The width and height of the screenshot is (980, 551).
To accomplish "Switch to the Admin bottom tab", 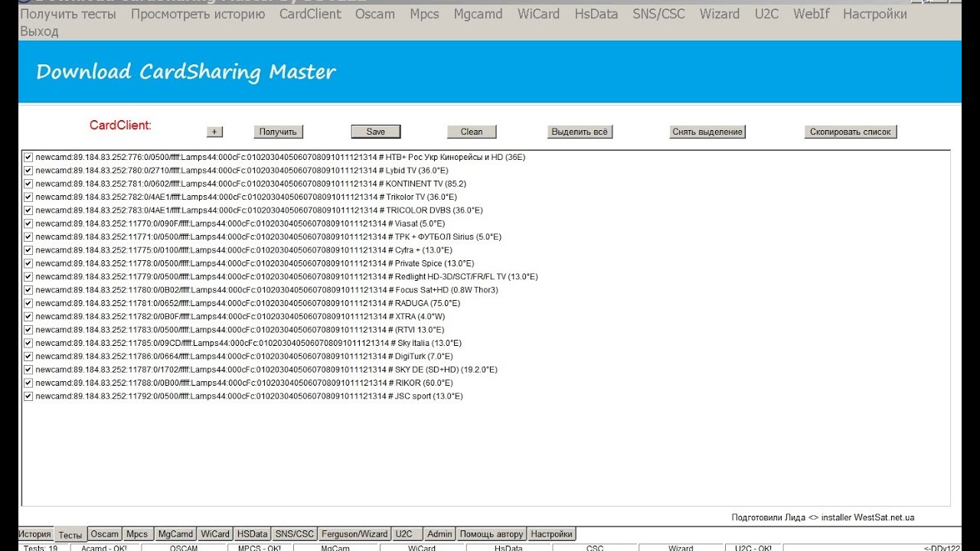I will click(x=440, y=534).
